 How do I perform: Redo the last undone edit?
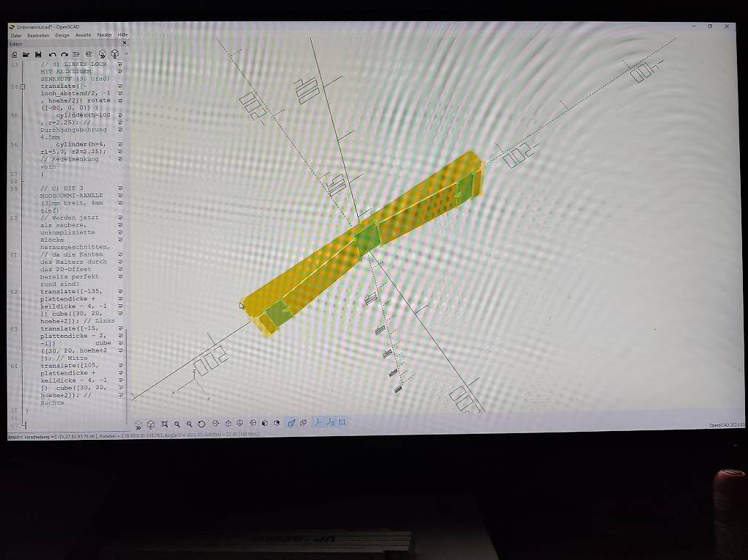pos(64,55)
